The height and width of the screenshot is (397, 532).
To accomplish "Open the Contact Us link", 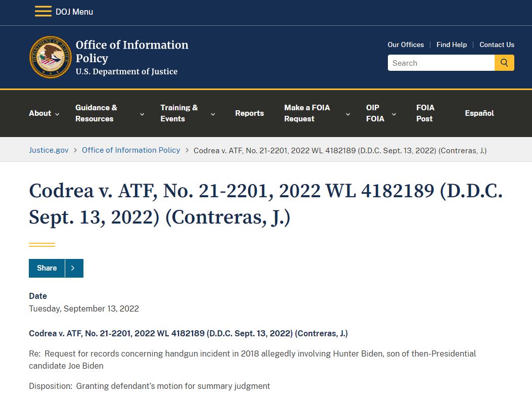I will [497, 45].
